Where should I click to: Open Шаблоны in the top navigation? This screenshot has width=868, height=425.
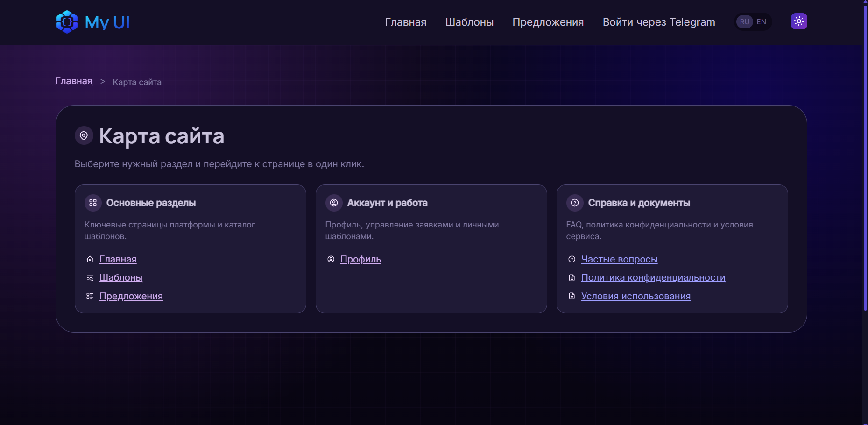pyautogui.click(x=469, y=22)
